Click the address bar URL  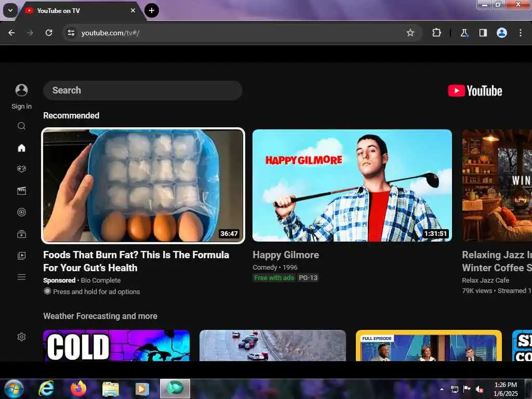pyautogui.click(x=110, y=33)
